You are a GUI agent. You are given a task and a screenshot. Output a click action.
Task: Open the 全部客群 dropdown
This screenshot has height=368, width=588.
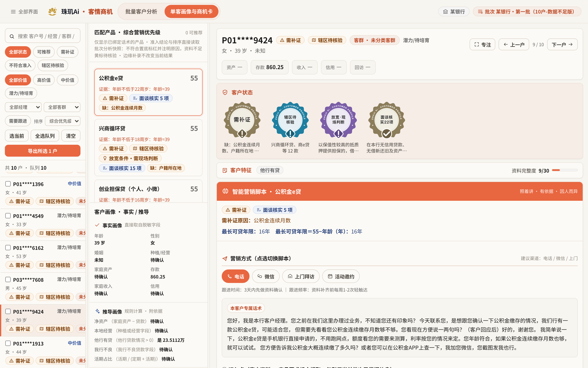point(62,107)
